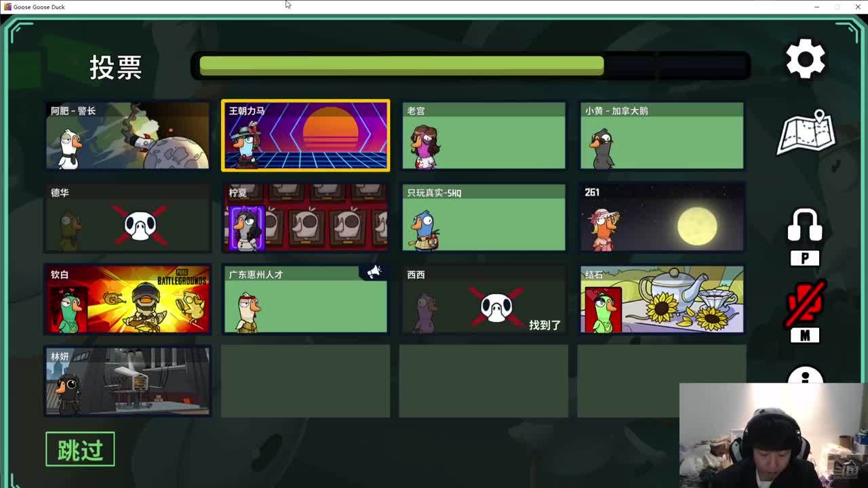Open the settings gear icon
The width and height of the screenshot is (868, 488).
click(805, 59)
